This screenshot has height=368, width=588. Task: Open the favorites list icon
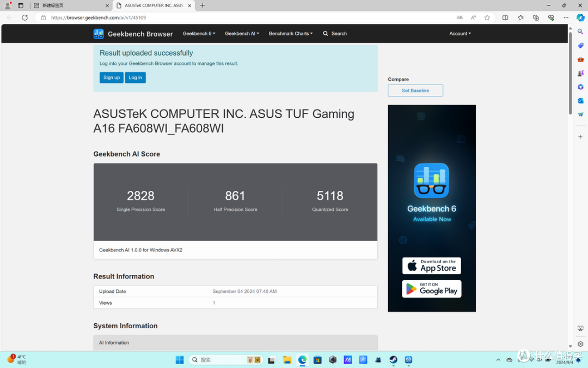520,17
